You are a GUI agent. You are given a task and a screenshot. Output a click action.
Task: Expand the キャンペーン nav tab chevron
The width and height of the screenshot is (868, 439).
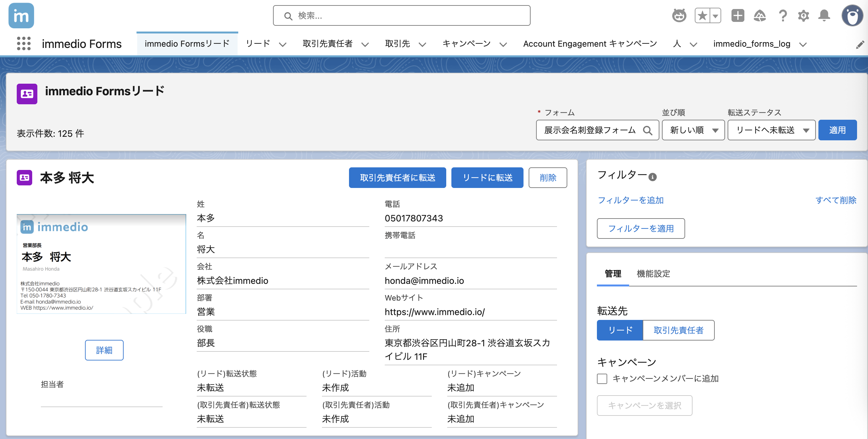pyautogui.click(x=503, y=44)
